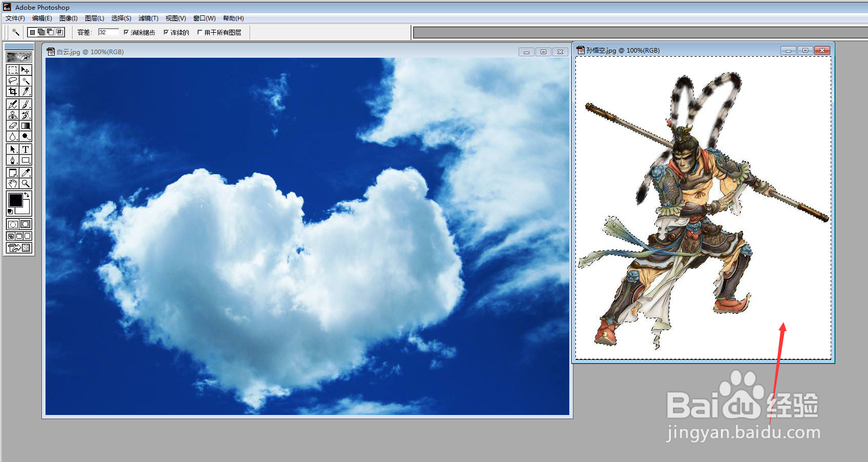The width and height of the screenshot is (868, 462).
Task: Open the 选择(S) menu
Action: 121,18
